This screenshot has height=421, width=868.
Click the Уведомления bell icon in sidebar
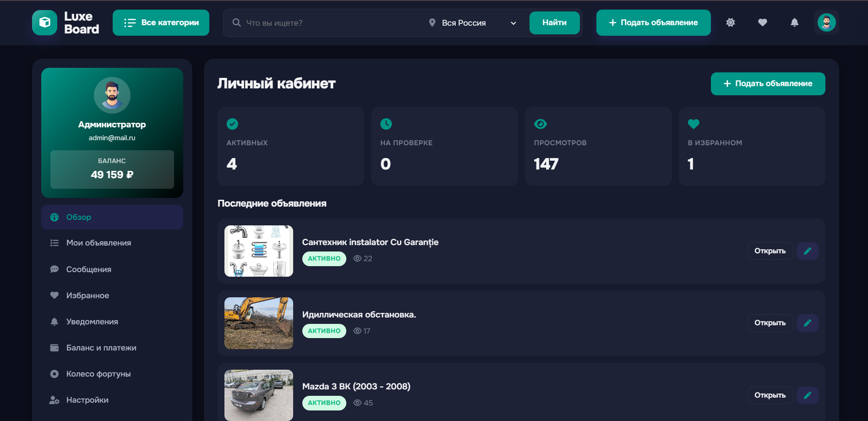click(55, 322)
